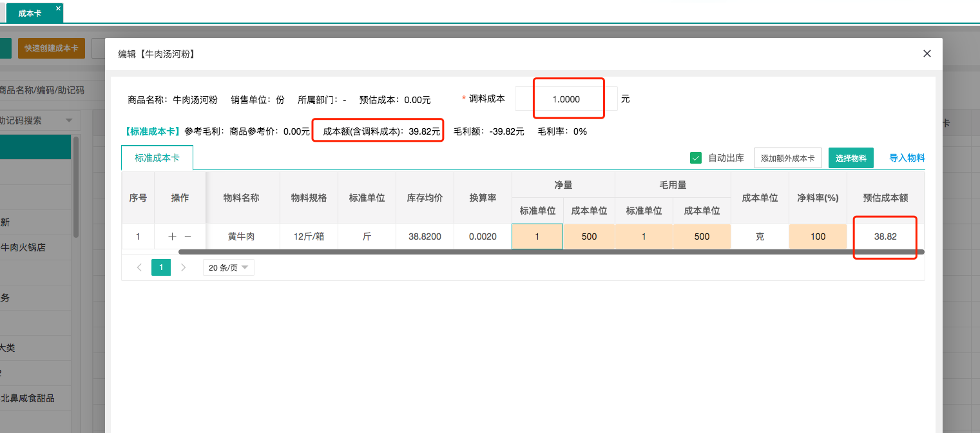Click the 净量 标准单位 input cell
980x433 pixels.
tap(537, 236)
